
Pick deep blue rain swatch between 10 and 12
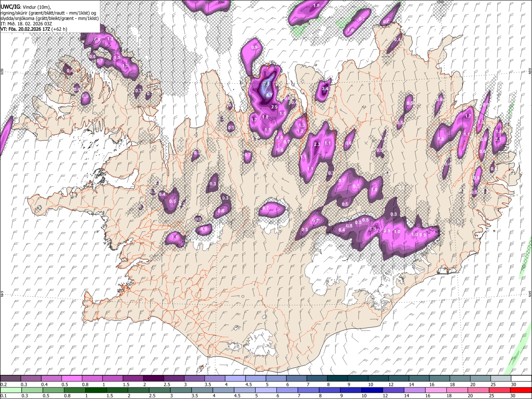pos(372,390)
